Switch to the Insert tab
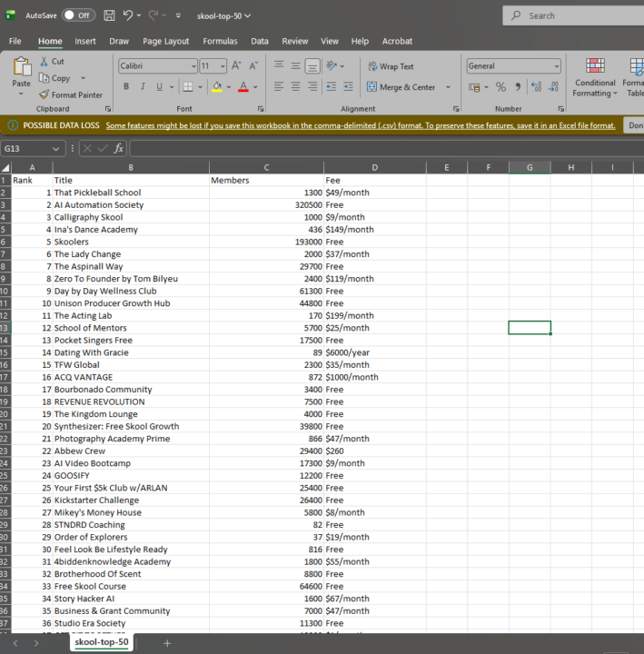 [x=85, y=41]
